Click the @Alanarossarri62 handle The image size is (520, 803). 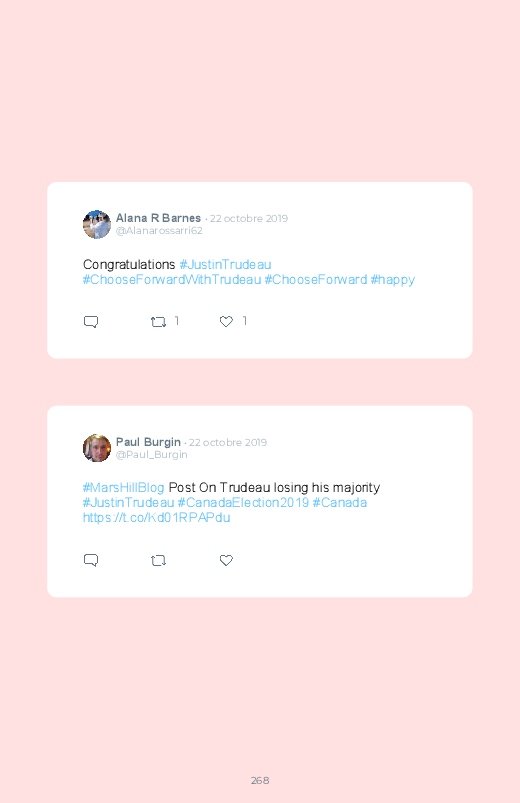pos(159,231)
